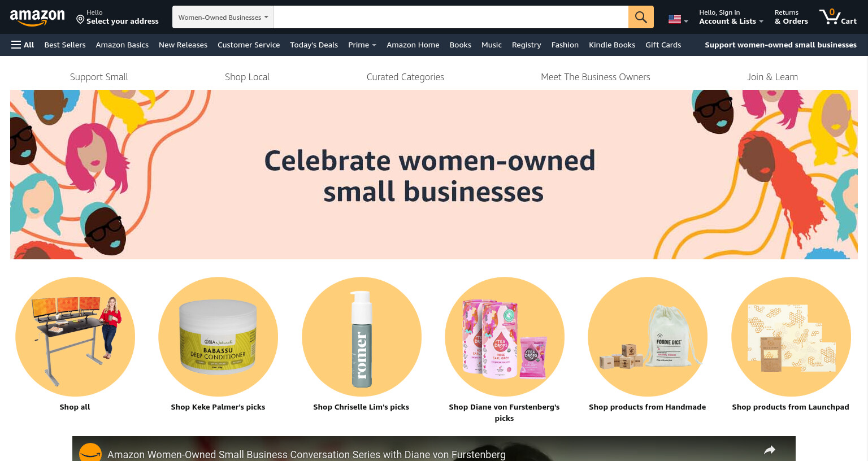Open the shopping cart icon
This screenshot has height=461, width=868.
838,16
